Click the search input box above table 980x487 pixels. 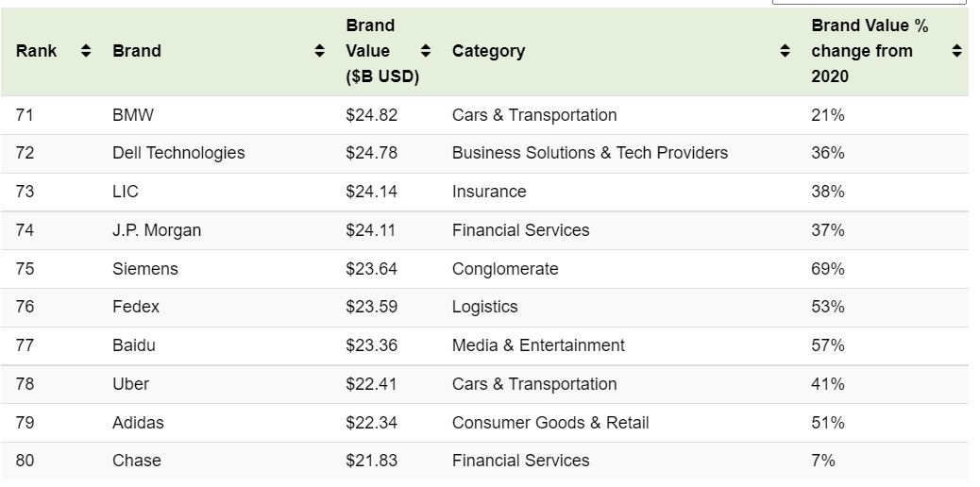pos(869,2)
